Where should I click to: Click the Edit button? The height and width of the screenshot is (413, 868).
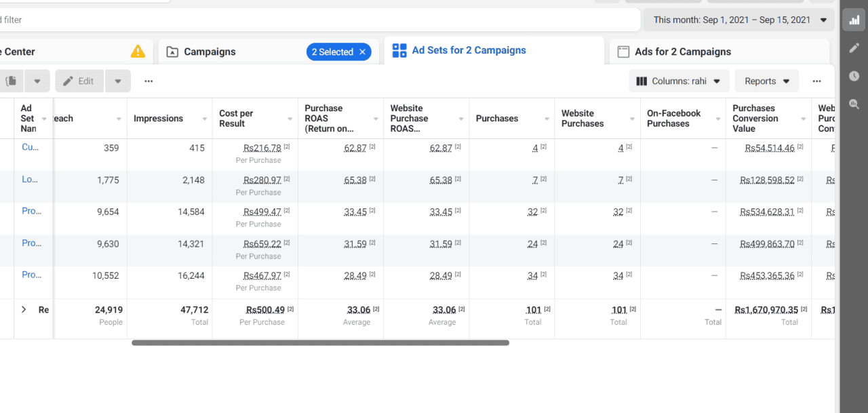point(79,80)
